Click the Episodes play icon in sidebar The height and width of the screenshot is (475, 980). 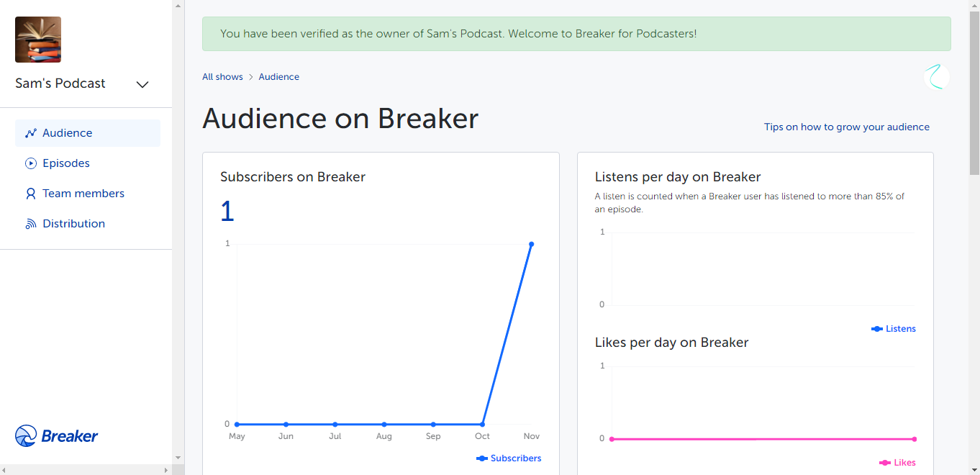pos(31,163)
